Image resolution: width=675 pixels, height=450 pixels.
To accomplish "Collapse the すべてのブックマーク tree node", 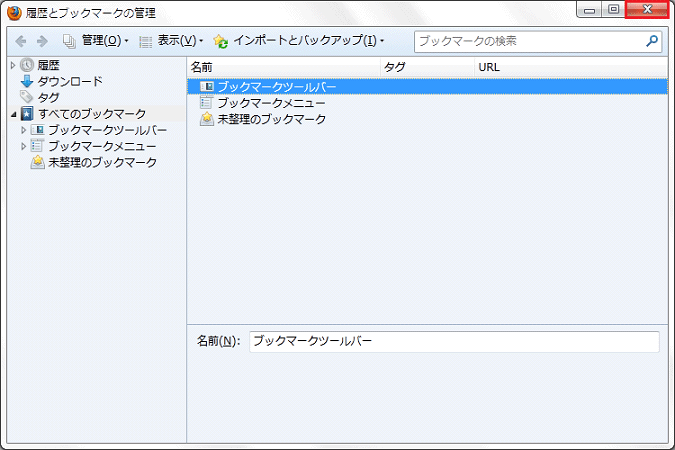I will [13, 114].
